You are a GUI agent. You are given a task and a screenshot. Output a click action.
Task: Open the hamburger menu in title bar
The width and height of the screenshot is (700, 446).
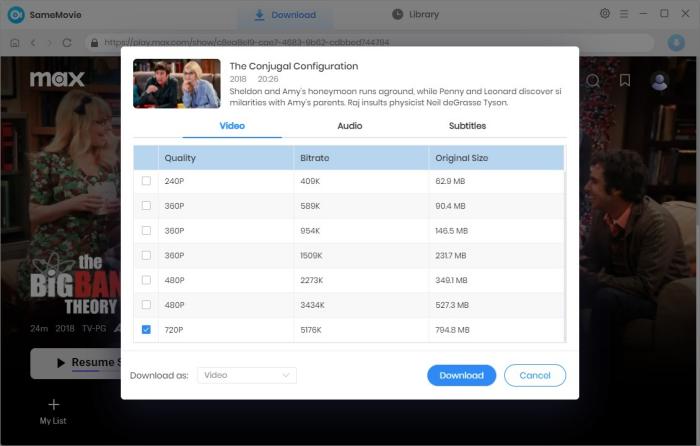[x=624, y=14]
